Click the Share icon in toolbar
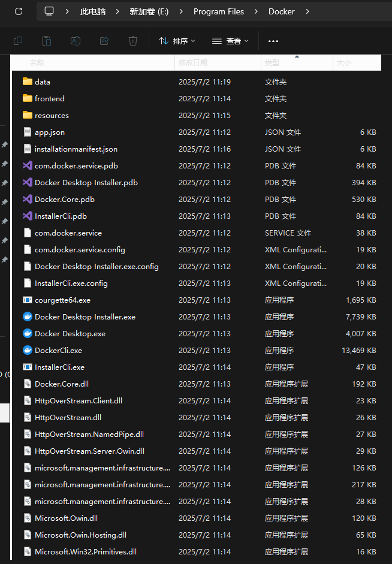The width and height of the screenshot is (392, 564). 104,41
